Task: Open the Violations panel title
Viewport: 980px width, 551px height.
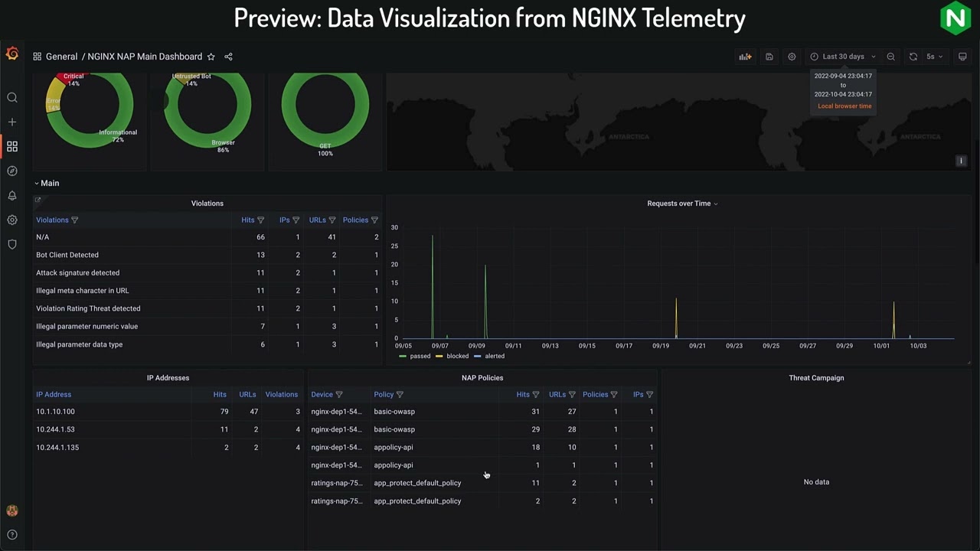Action: [x=207, y=204]
